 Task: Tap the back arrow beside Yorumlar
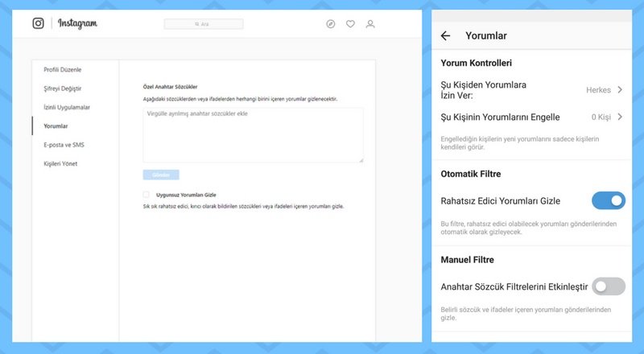446,36
